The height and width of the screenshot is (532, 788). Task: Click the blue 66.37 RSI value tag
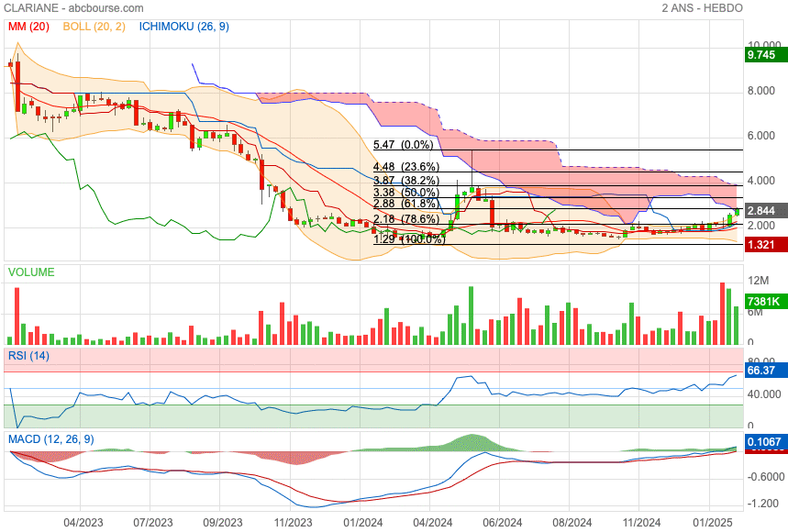(x=766, y=371)
